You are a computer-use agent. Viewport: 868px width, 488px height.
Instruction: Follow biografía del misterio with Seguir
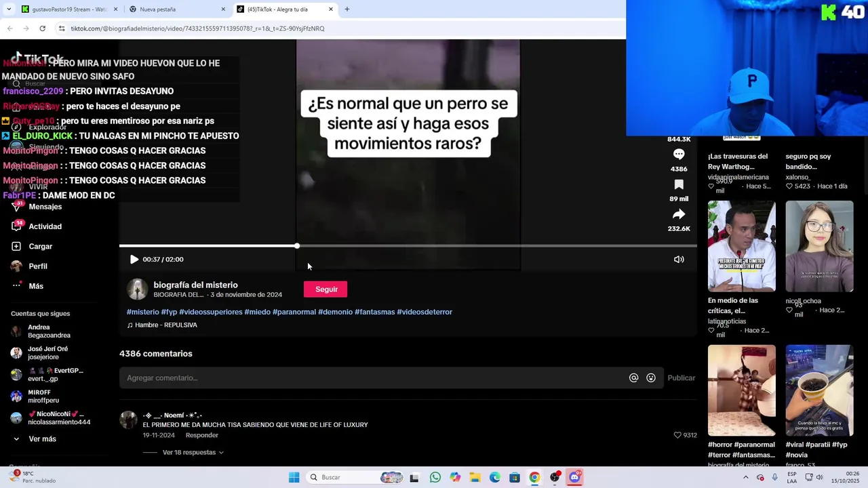[325, 289]
